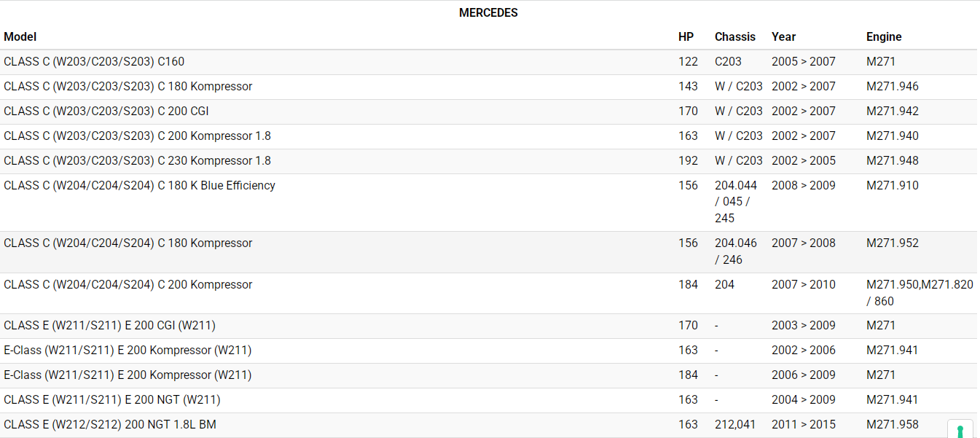Select the Class C C160 row
This screenshot has height=438, width=980.
pyautogui.click(x=94, y=62)
